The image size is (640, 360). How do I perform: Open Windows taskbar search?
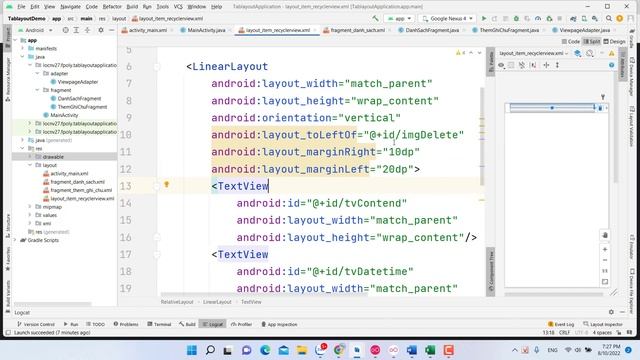(x=210, y=350)
